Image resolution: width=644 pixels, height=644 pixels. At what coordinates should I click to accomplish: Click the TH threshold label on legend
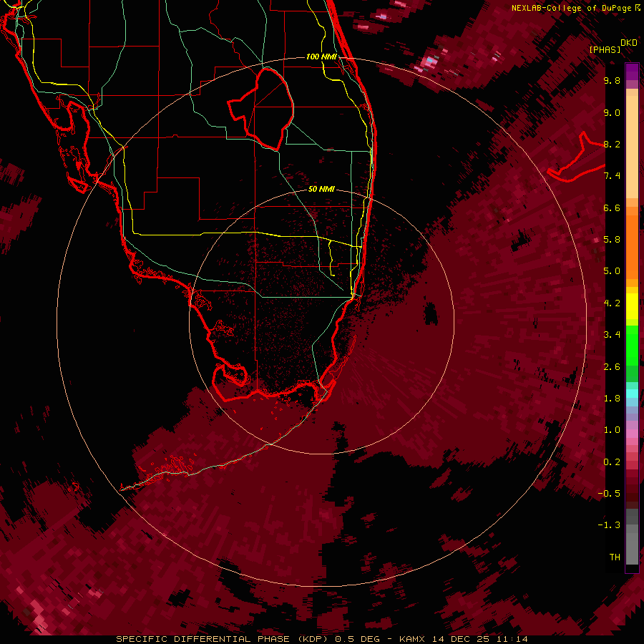tap(615, 557)
